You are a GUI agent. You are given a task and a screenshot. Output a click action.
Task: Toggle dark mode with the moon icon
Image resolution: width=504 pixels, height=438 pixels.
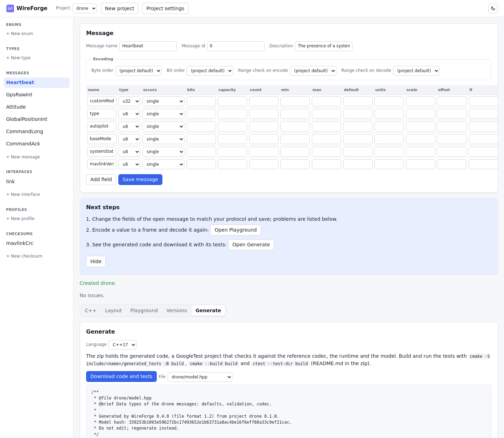[493, 8]
